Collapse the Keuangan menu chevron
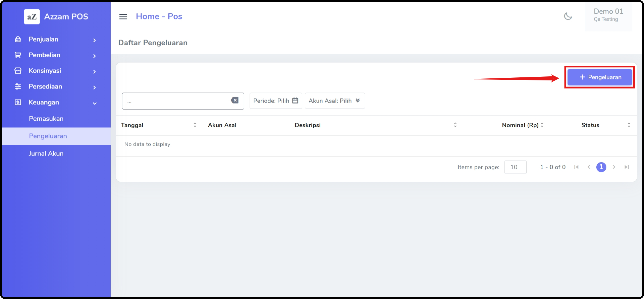This screenshot has width=644, height=299. (x=94, y=103)
